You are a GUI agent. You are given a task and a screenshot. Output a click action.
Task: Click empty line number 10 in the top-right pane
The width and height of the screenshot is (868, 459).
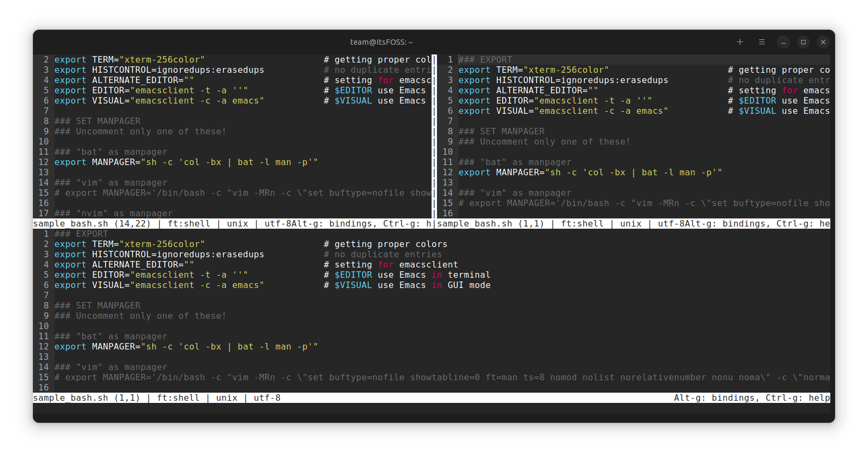tap(448, 152)
